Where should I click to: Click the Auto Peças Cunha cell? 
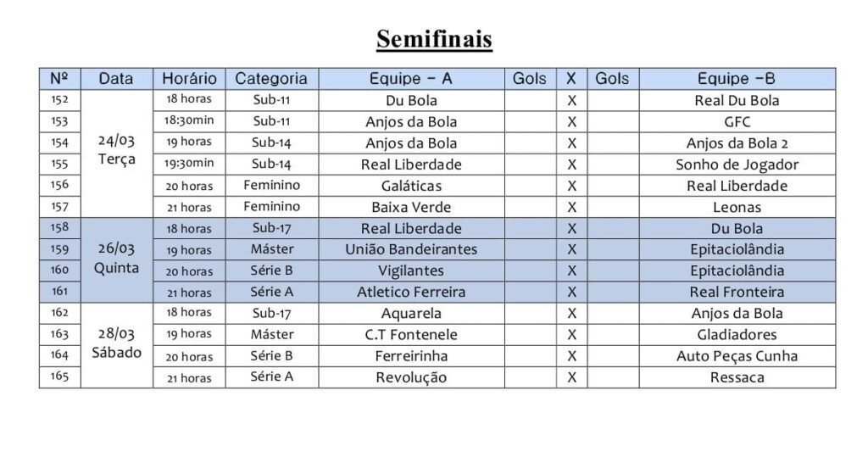(737, 356)
